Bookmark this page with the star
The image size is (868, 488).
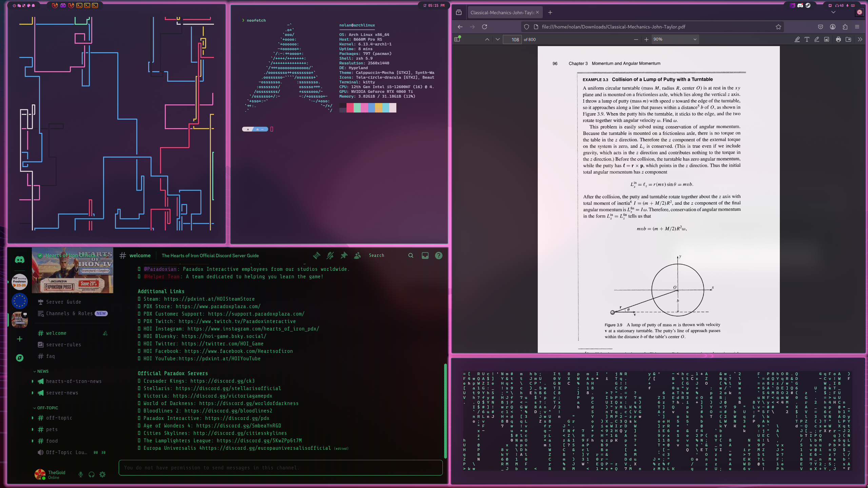point(778,27)
